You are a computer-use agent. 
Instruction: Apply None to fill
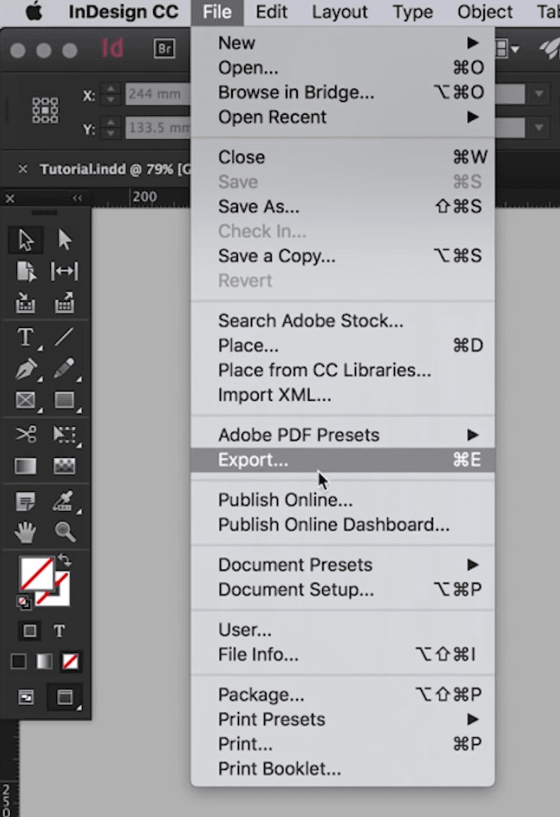tap(70, 661)
